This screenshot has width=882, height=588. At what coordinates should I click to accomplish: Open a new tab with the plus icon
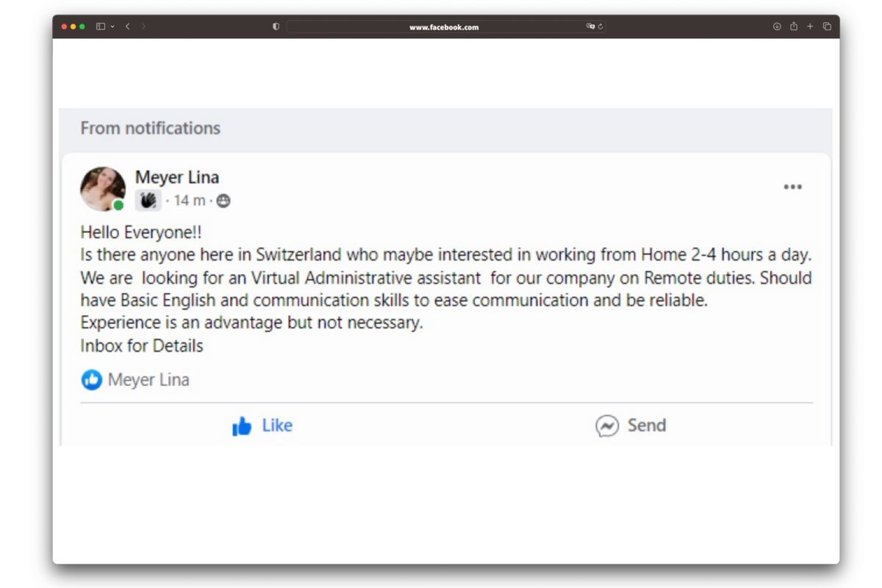click(810, 26)
